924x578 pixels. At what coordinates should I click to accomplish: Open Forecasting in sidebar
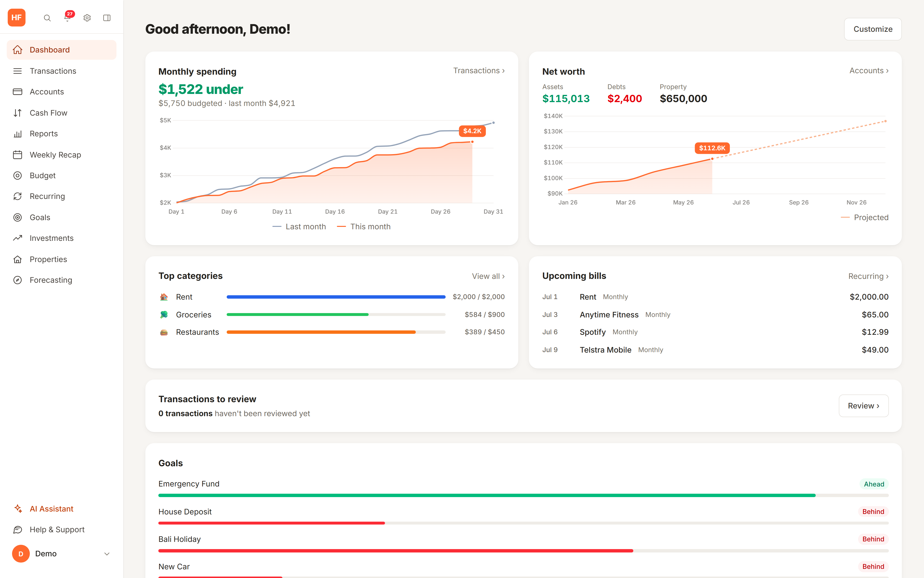coord(61,280)
